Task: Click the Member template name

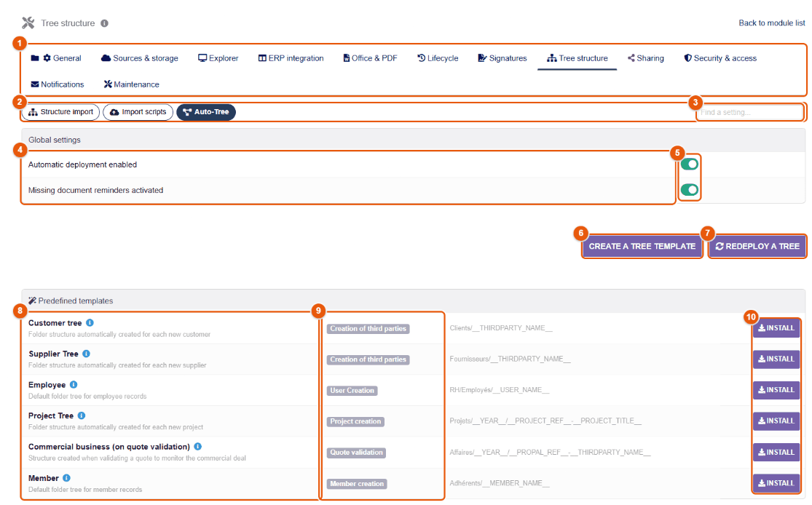Action: 44,478
